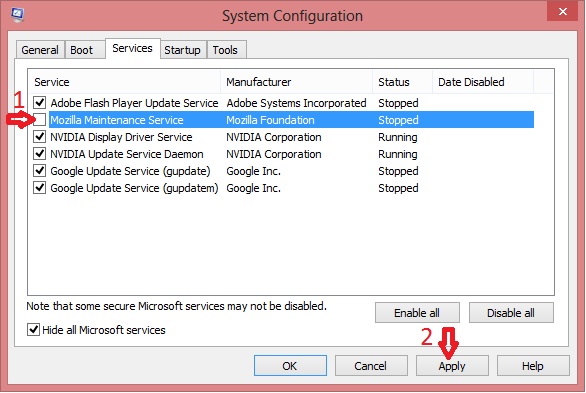Select the Google Update Service (gupdate) name

tap(130, 171)
